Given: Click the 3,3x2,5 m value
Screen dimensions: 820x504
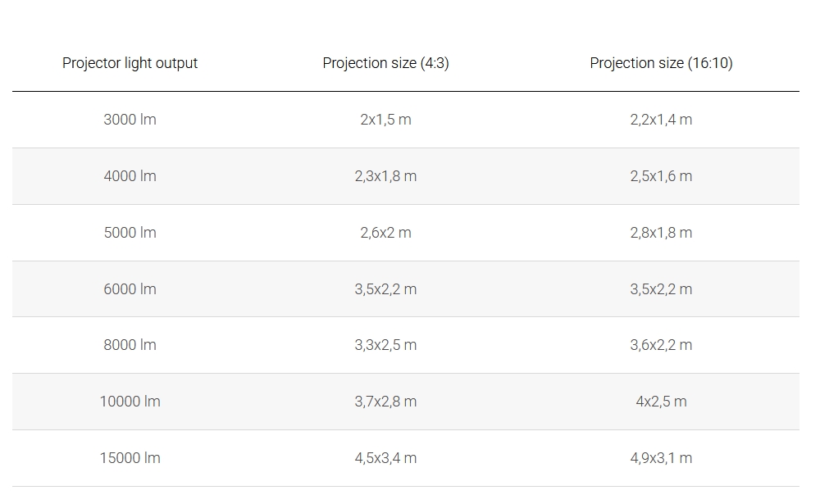Looking at the screenshot, I should (385, 345).
